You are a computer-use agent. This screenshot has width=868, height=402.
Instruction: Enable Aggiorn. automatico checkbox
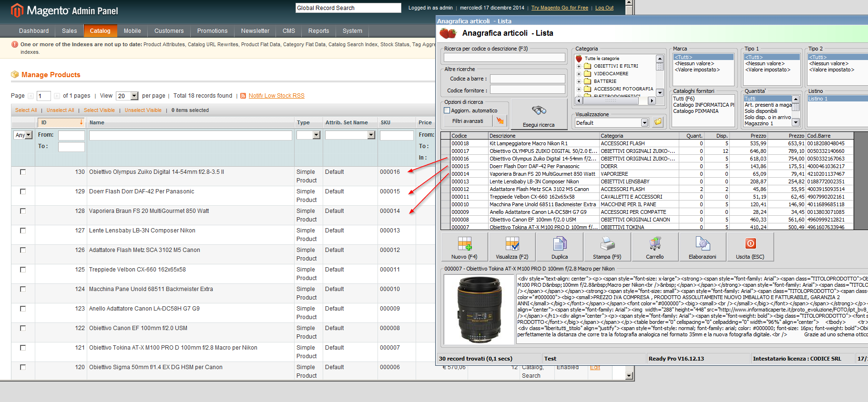(447, 111)
